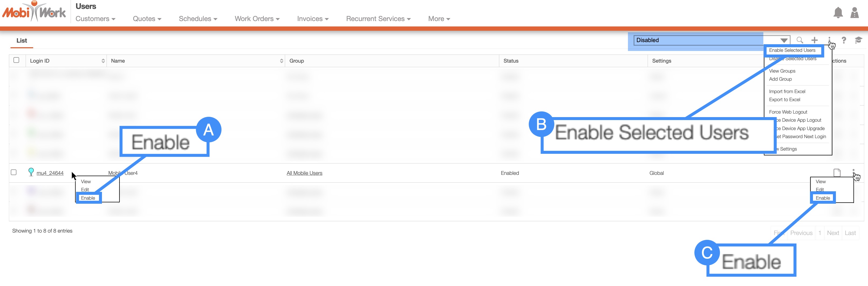Check the box for the mu4_24644 row

[14, 172]
